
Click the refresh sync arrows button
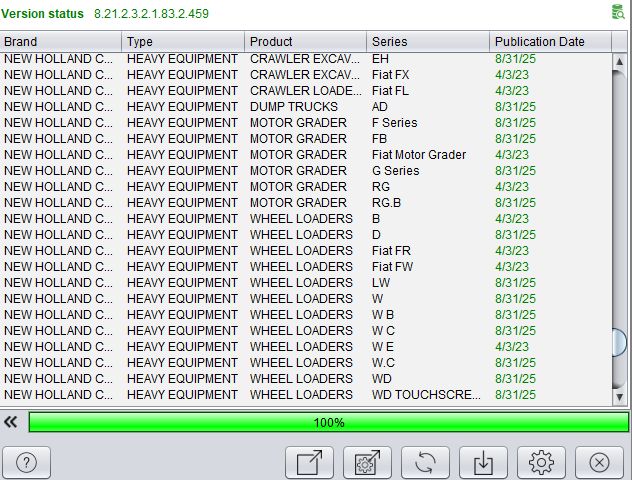[425, 462]
